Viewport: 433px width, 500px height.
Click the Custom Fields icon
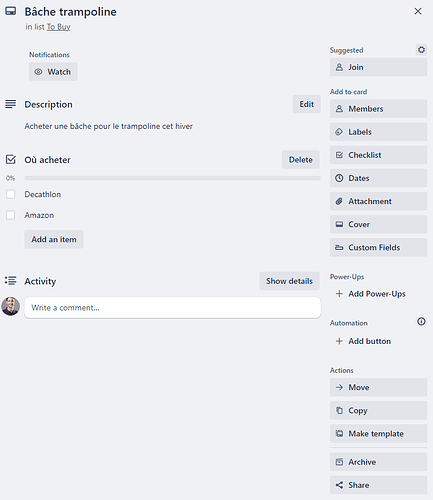click(339, 248)
